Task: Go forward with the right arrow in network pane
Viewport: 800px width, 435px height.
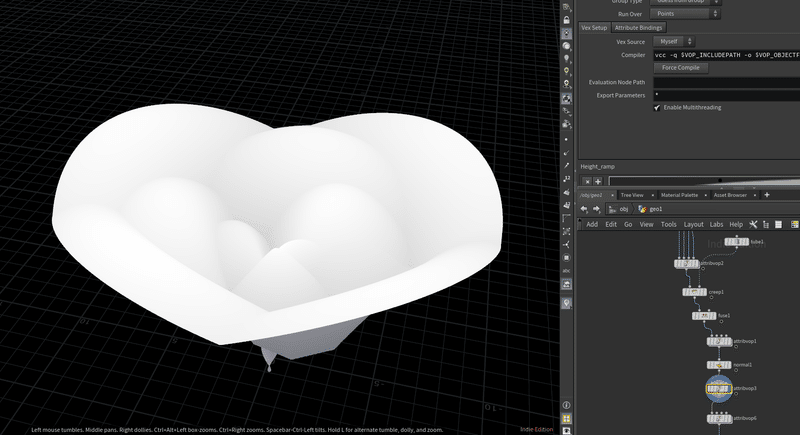Action: click(x=596, y=209)
